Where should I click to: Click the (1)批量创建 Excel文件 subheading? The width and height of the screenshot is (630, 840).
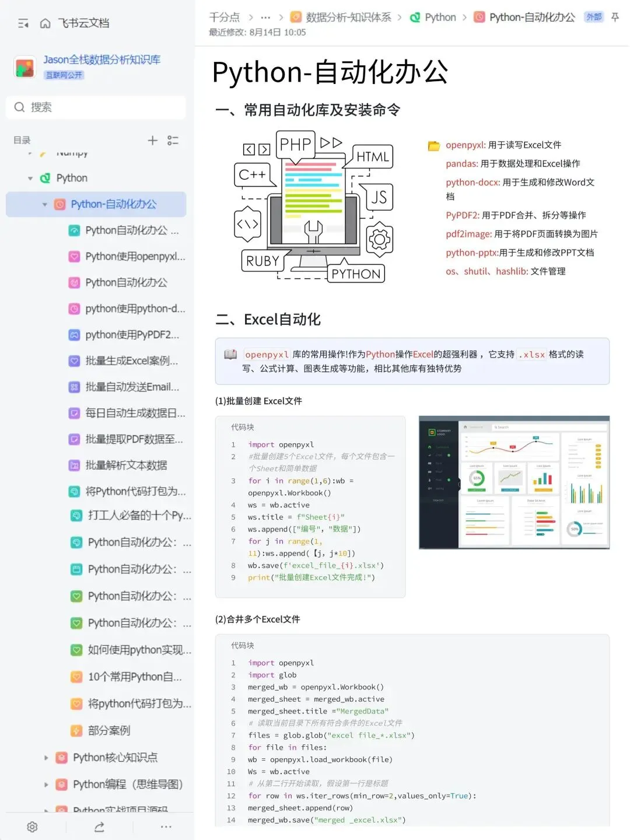click(258, 401)
